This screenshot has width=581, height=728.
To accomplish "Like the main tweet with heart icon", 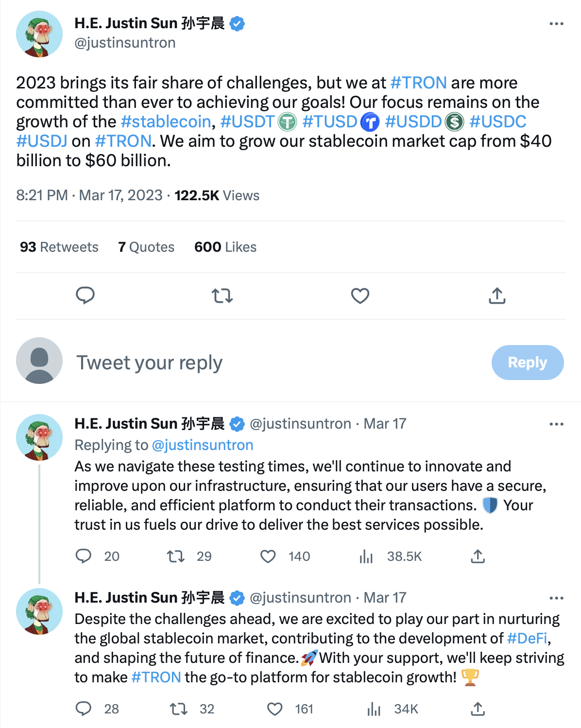I will click(x=360, y=295).
